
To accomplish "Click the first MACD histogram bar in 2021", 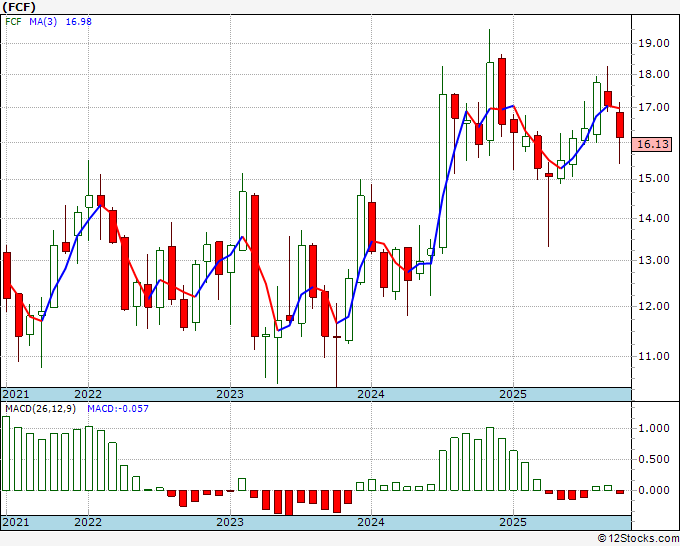I will 6,454.
